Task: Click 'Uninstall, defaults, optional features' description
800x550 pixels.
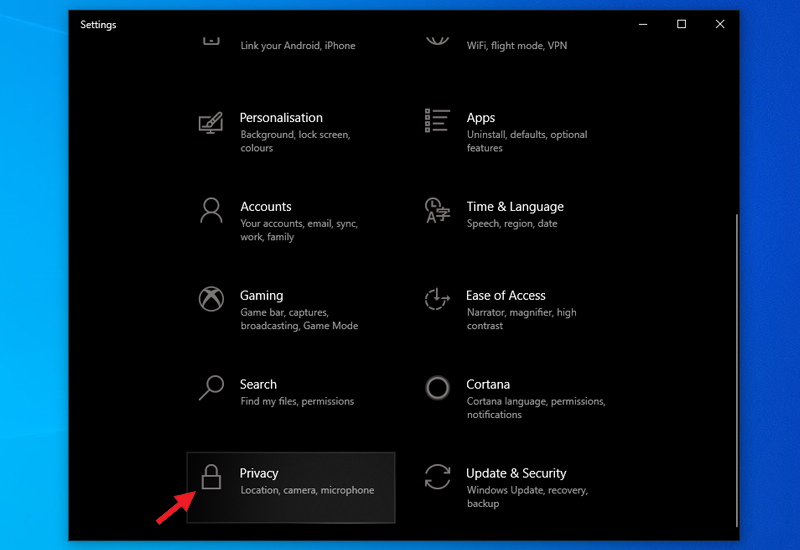Action: click(x=527, y=141)
